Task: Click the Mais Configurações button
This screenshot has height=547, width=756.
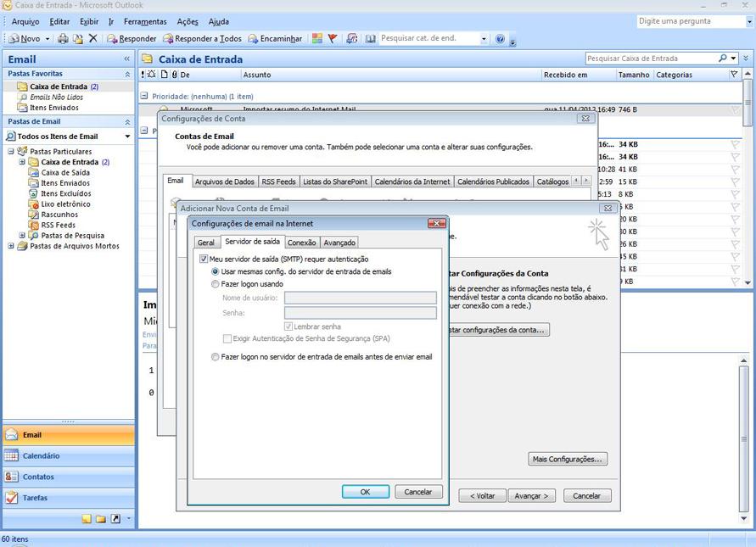Action: click(568, 460)
